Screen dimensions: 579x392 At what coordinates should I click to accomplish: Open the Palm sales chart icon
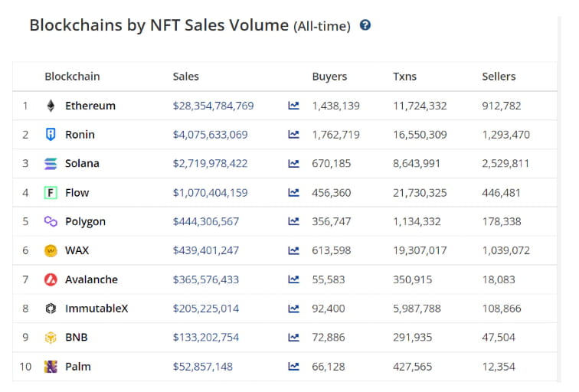293,367
